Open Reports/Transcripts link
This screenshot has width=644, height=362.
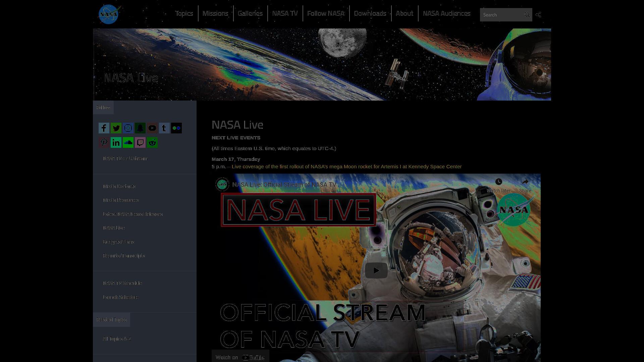pyautogui.click(x=124, y=256)
